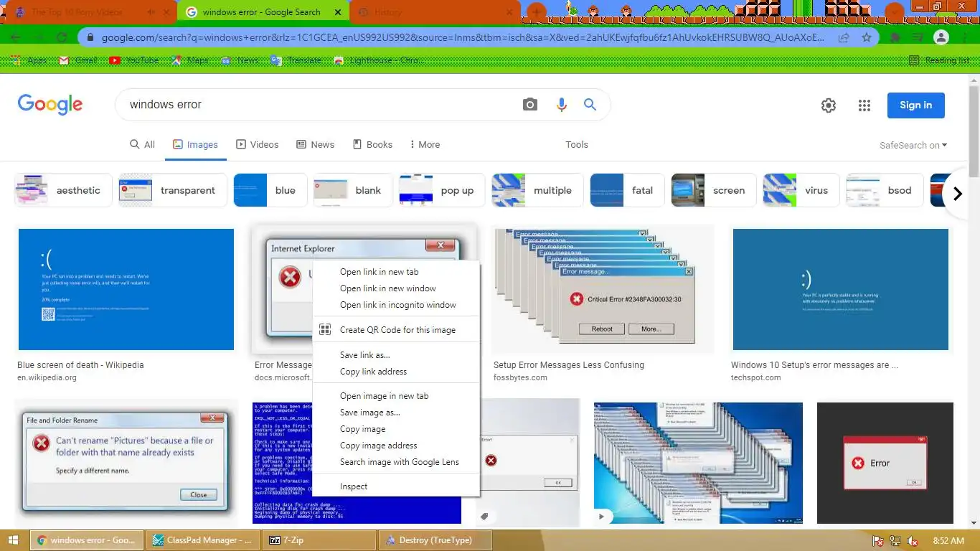Switch to the Books results tab
The width and height of the screenshot is (980, 551).
pyautogui.click(x=372, y=144)
